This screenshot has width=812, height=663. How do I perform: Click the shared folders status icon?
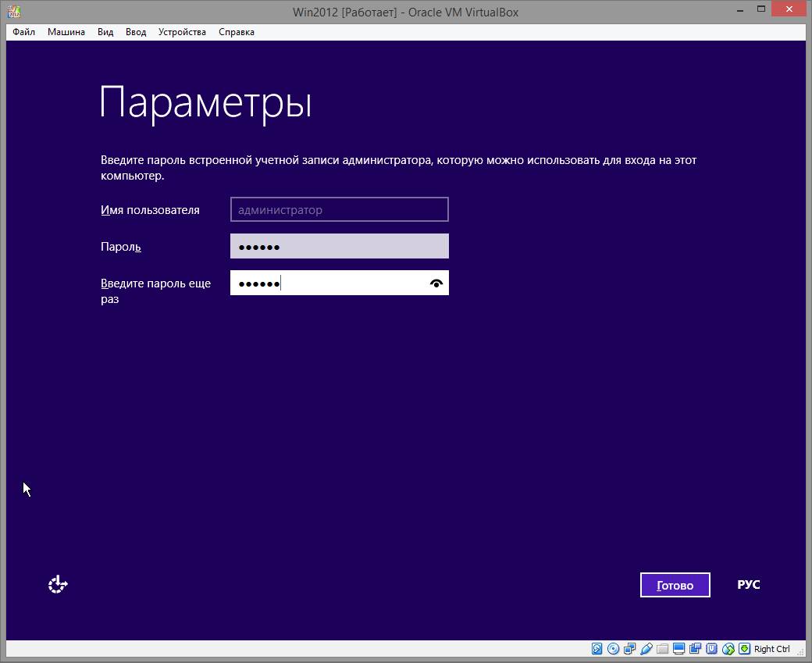(x=662, y=648)
